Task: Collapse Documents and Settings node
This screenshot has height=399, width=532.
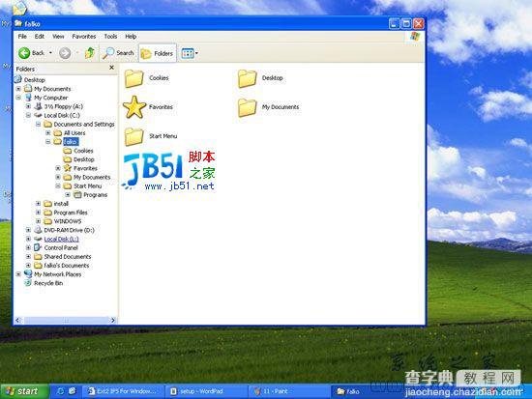Action: [39, 124]
